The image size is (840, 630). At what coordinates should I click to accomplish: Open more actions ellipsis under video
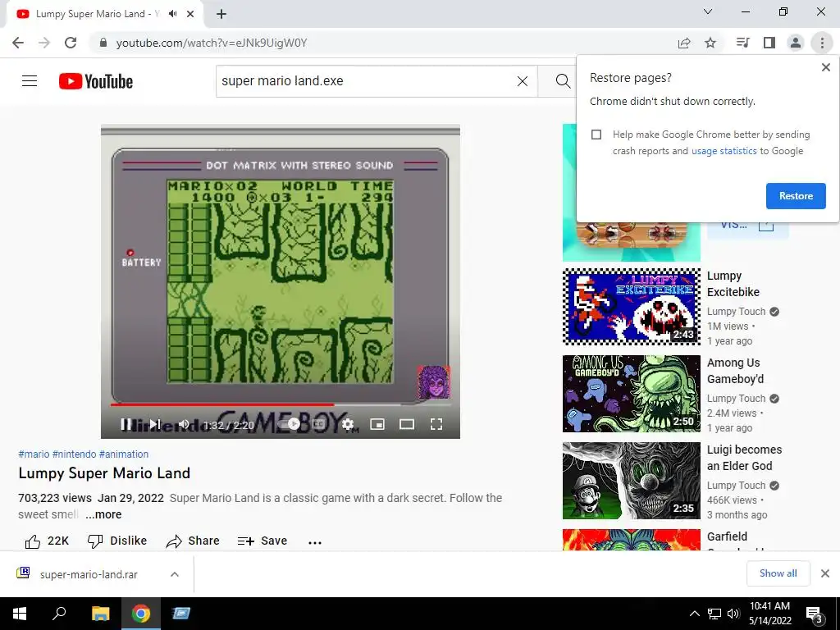click(x=315, y=542)
